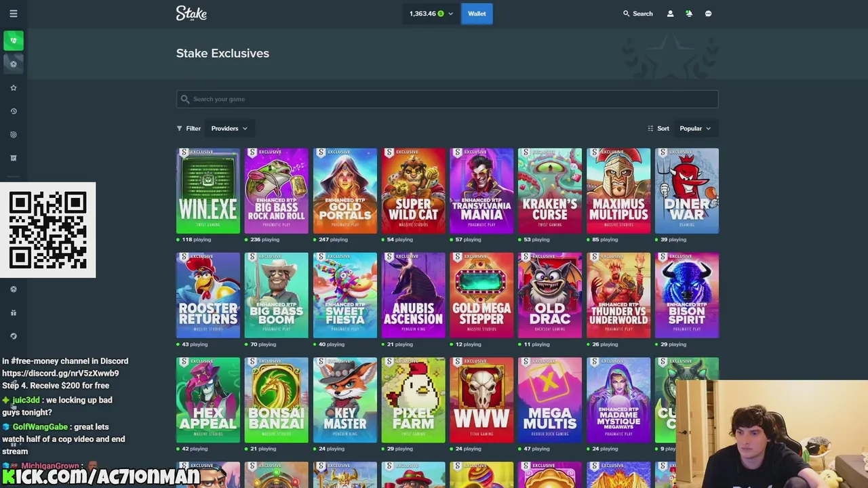Click the discord.gg link in overlay text
The image size is (868, 488).
pos(60,373)
